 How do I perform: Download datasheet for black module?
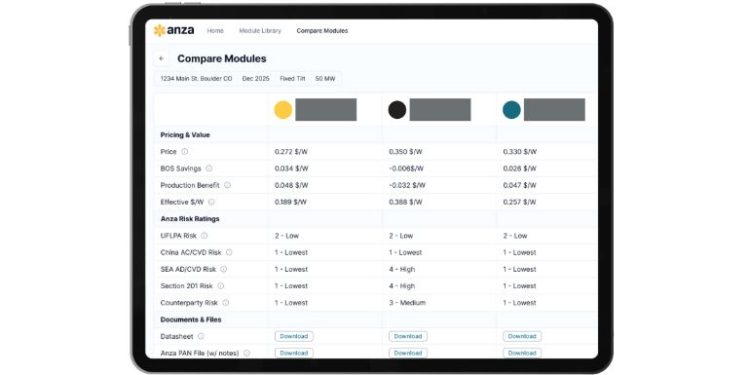[x=408, y=336]
